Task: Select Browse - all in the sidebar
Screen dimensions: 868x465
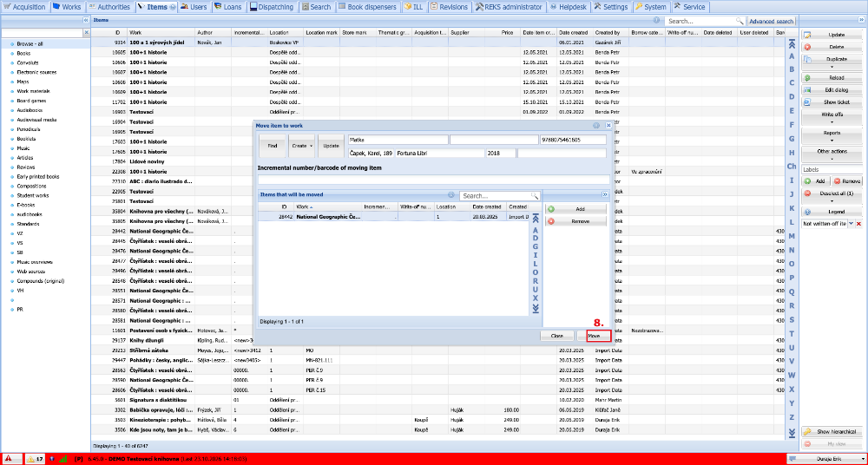Action: [x=30, y=43]
